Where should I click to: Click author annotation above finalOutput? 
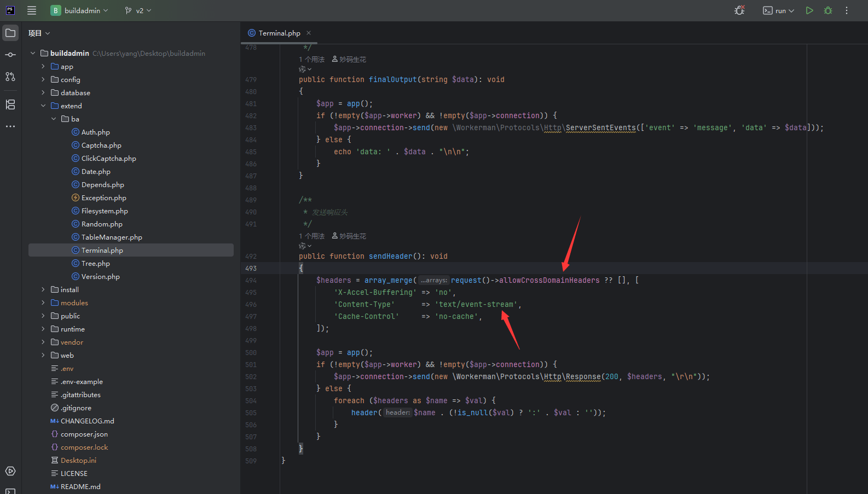[x=349, y=59]
